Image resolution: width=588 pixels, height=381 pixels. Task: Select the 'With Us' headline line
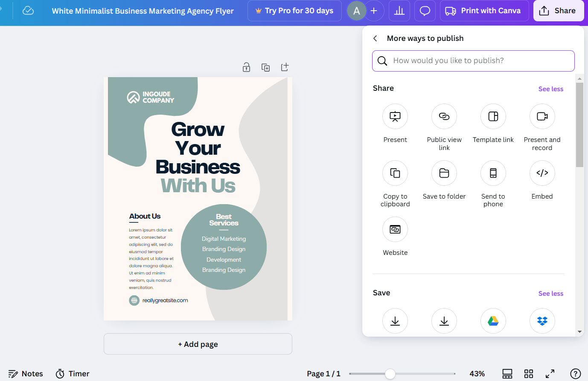[x=198, y=186]
